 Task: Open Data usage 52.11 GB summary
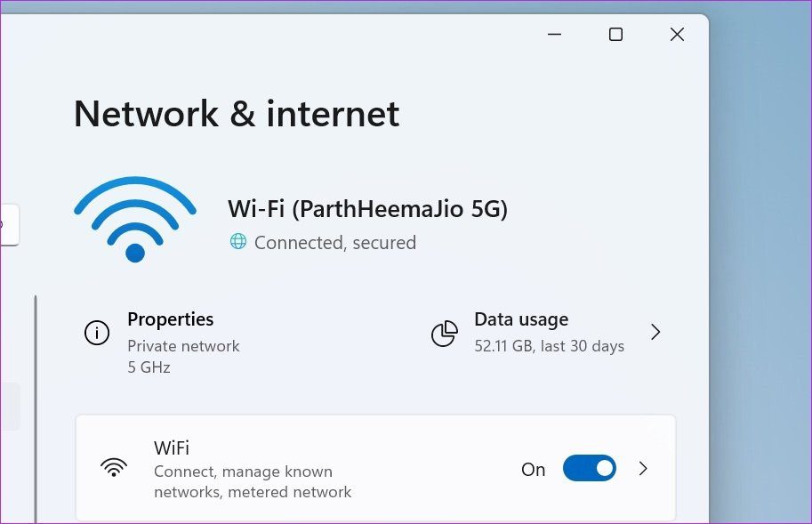(x=549, y=346)
